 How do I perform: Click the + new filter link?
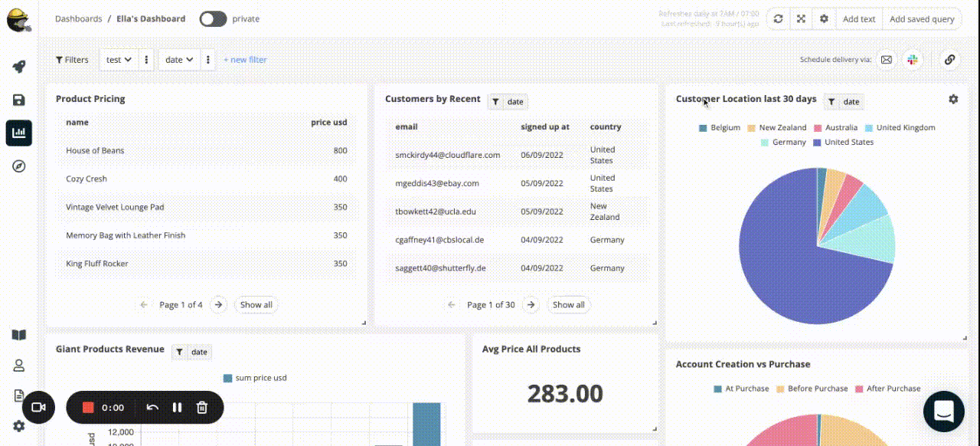[x=245, y=60]
